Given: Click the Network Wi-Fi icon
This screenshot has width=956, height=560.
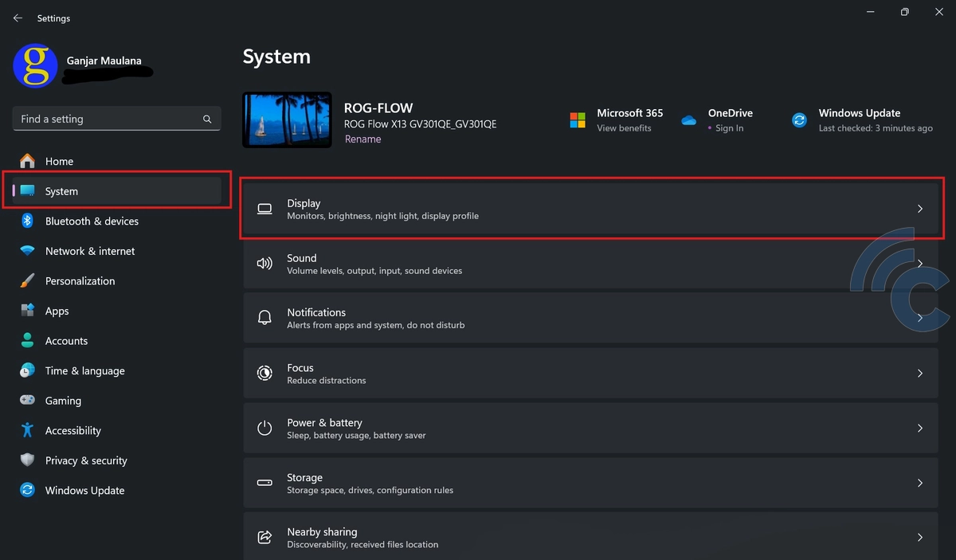Looking at the screenshot, I should coord(28,251).
